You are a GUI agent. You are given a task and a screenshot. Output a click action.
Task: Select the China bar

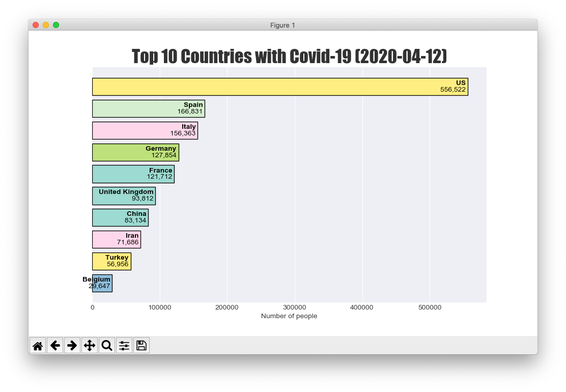tap(121, 218)
